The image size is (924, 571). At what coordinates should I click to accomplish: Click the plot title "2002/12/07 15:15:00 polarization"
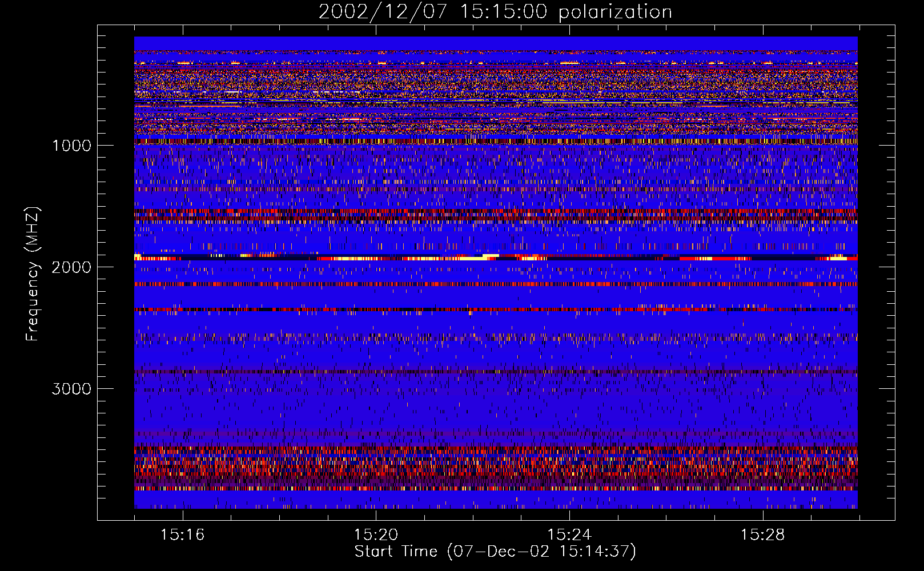pos(495,12)
